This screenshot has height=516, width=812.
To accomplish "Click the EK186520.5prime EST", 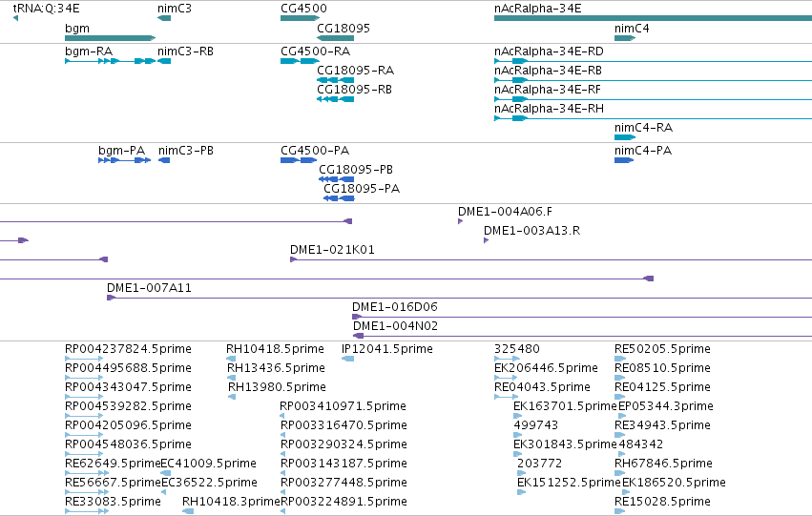I will [x=627, y=491].
